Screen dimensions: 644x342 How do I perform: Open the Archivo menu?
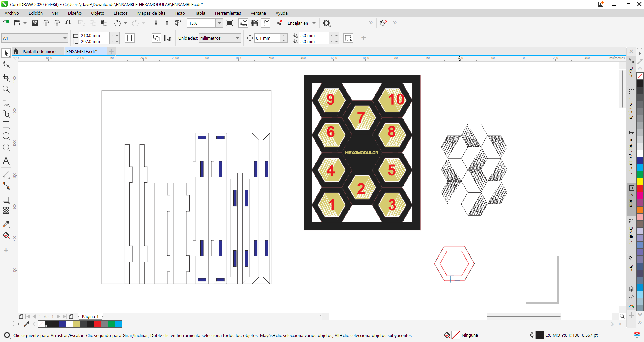point(12,13)
